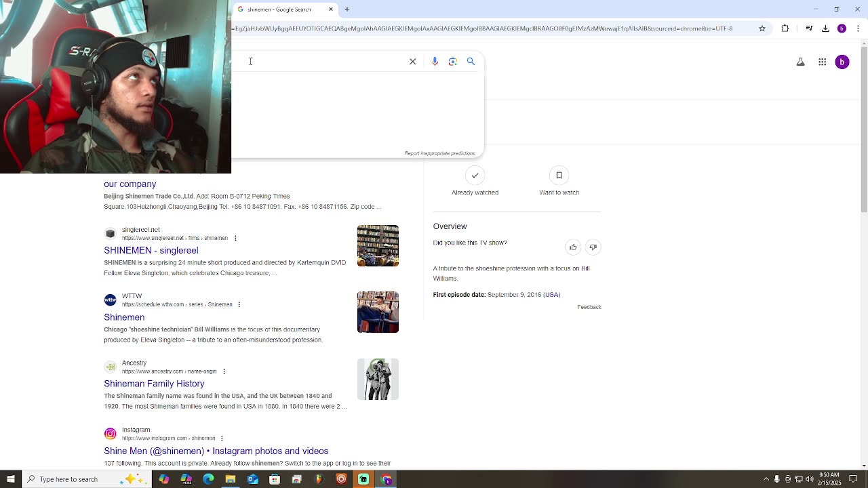Open Chrome icon in taskbar
This screenshot has width=868, height=488.
point(386,479)
